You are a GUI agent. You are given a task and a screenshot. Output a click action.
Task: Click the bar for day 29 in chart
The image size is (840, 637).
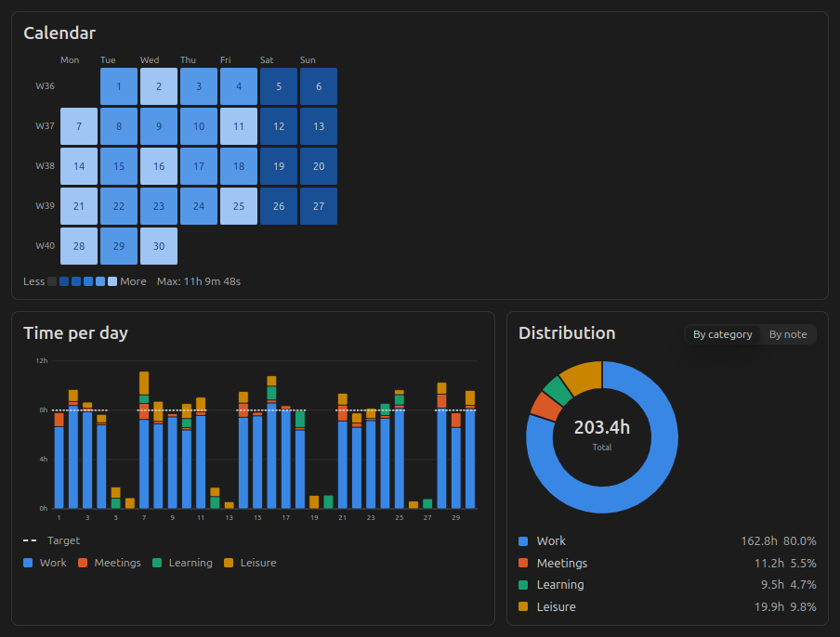click(456, 461)
